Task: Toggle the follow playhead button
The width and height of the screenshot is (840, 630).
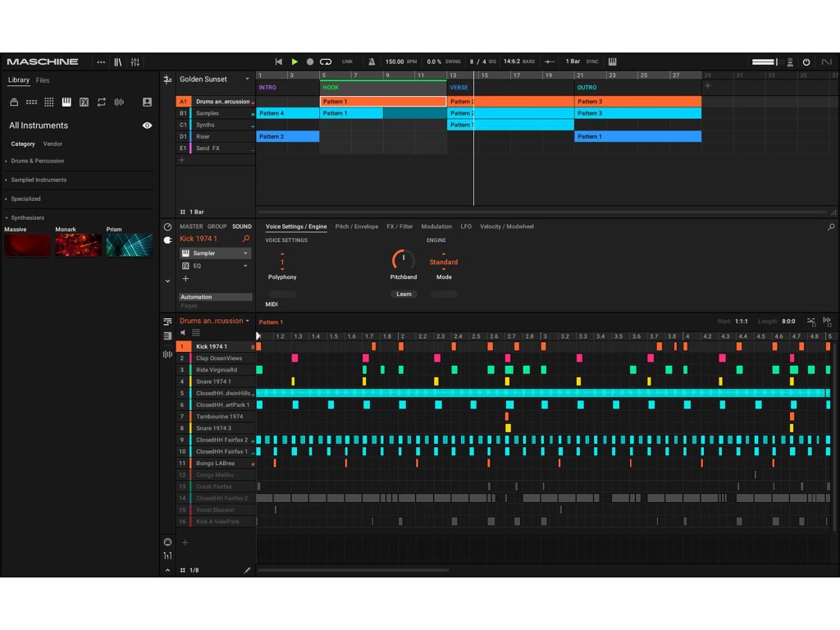Action: click(550, 62)
